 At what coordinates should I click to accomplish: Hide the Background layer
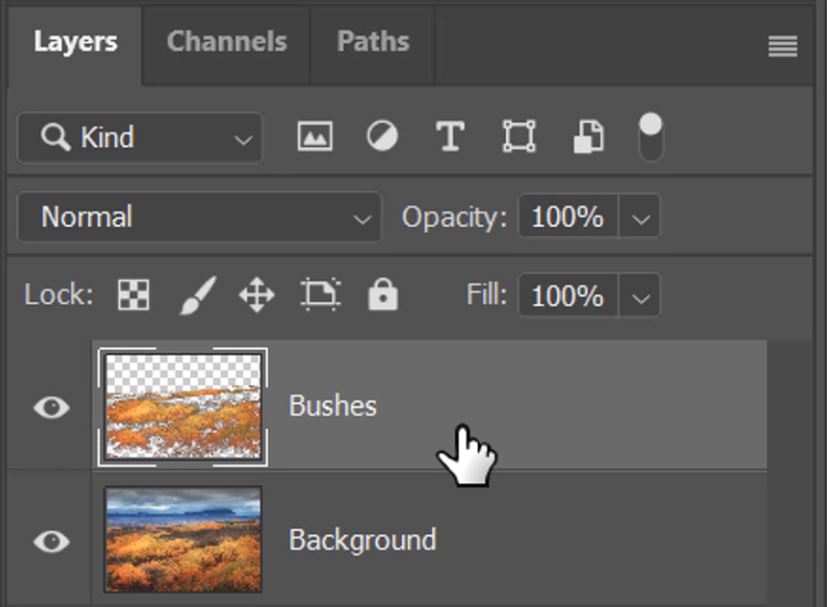52,540
